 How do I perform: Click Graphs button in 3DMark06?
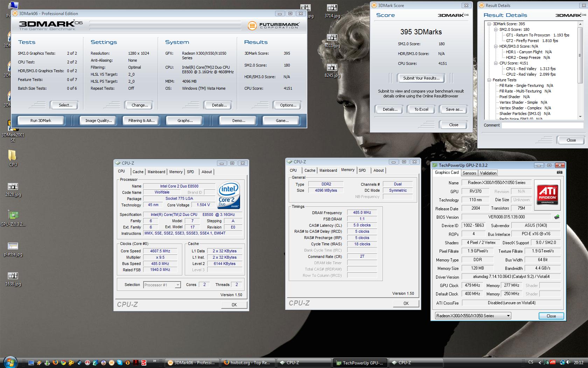185,121
